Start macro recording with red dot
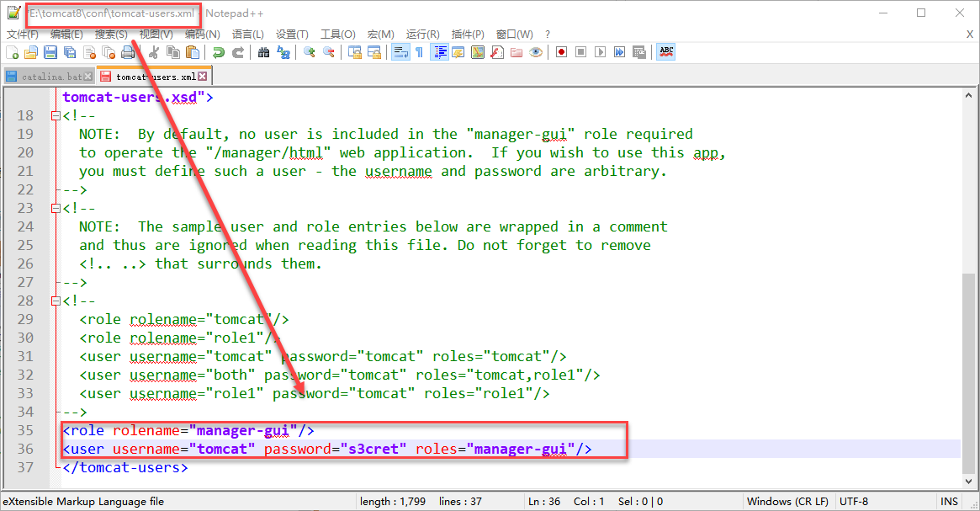980x511 pixels. point(561,52)
